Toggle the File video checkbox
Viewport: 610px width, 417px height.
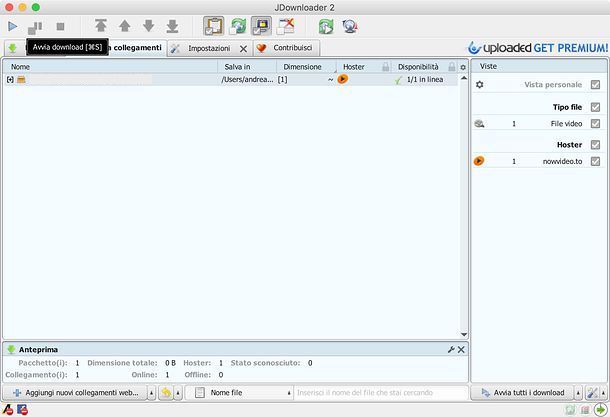(595, 123)
